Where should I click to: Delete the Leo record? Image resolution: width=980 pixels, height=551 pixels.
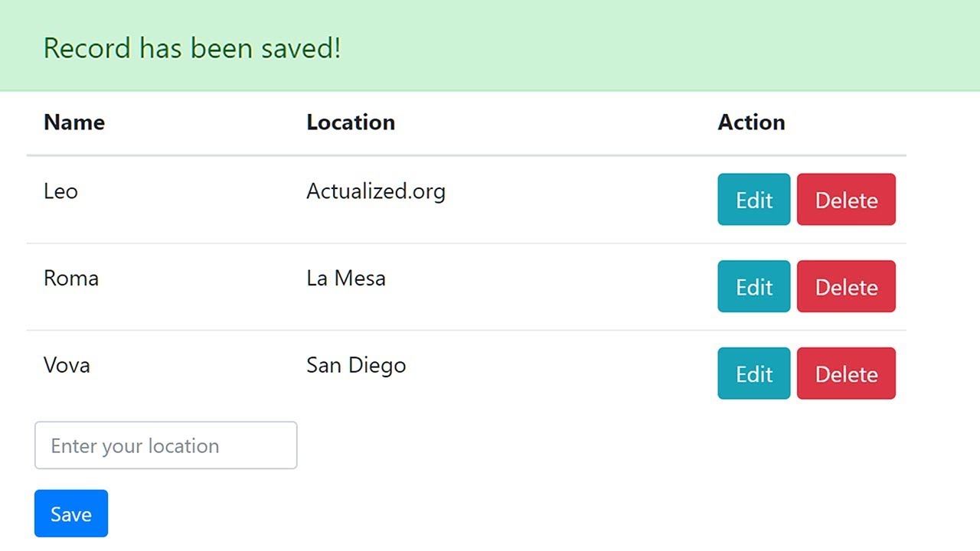[x=846, y=200]
